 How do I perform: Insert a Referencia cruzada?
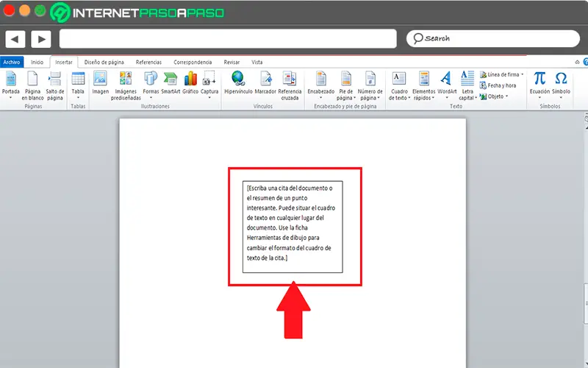coord(290,85)
